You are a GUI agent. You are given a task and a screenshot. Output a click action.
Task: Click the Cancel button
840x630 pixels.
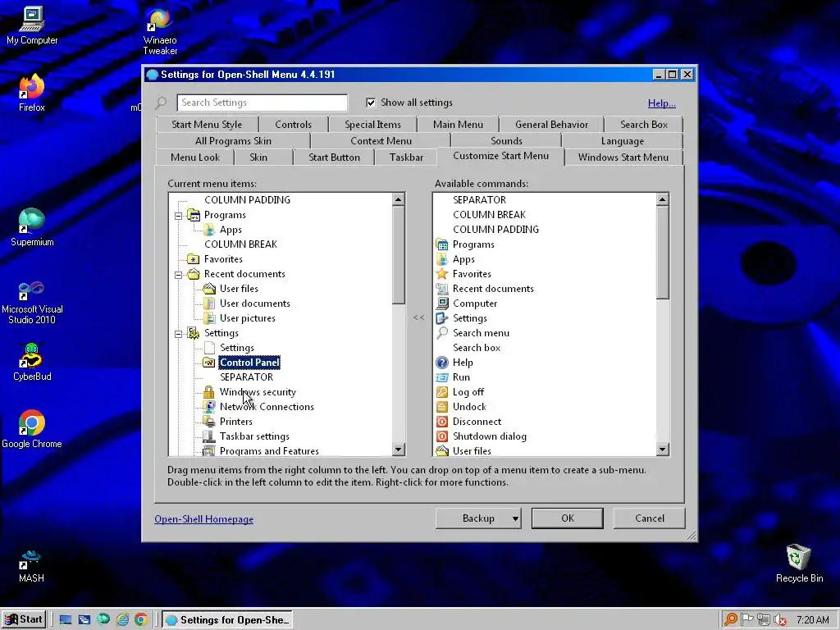(x=650, y=518)
